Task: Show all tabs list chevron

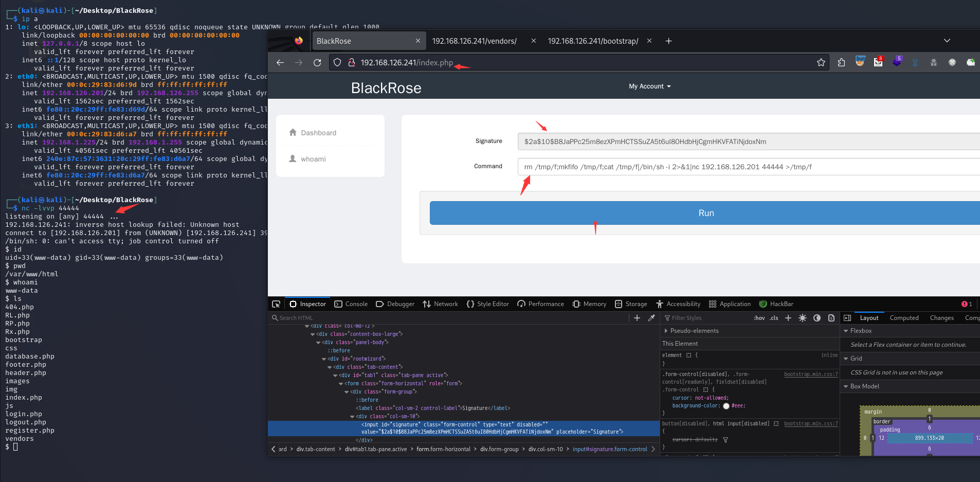Action: tap(947, 41)
